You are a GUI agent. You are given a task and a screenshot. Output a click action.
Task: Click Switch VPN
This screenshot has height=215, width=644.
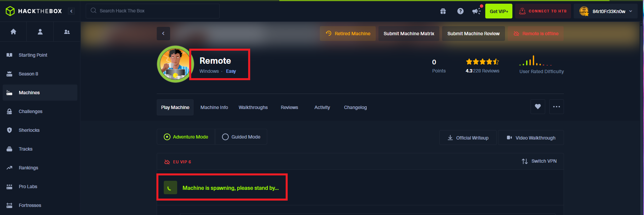click(539, 161)
